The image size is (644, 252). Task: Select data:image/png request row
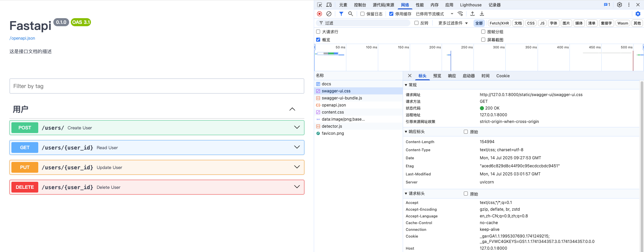point(358,119)
